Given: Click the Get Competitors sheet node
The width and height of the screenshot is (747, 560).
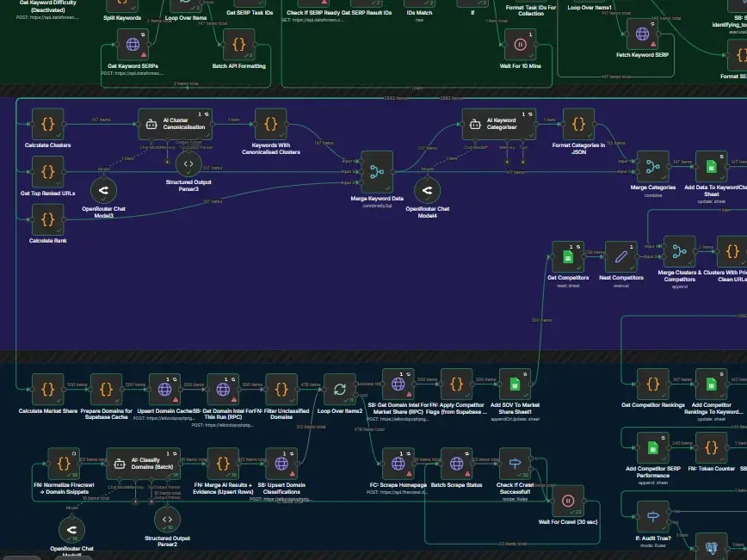Looking at the screenshot, I should coord(568,256).
